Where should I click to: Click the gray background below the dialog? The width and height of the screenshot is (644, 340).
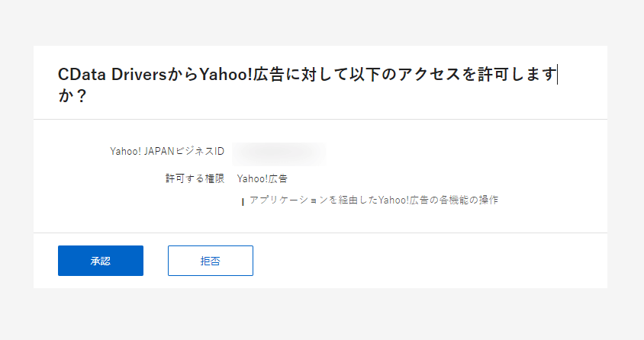click(322, 314)
